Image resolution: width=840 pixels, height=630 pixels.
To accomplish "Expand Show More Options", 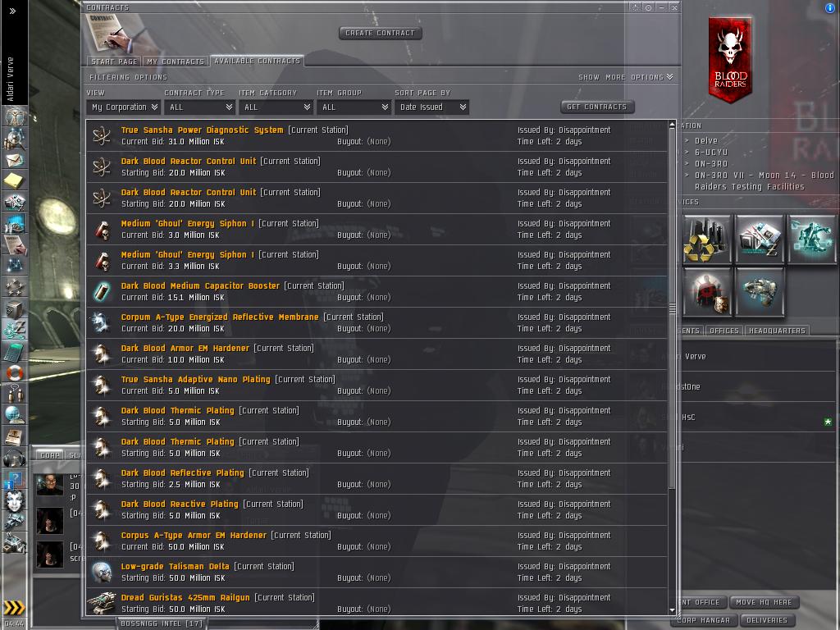I will pos(626,77).
